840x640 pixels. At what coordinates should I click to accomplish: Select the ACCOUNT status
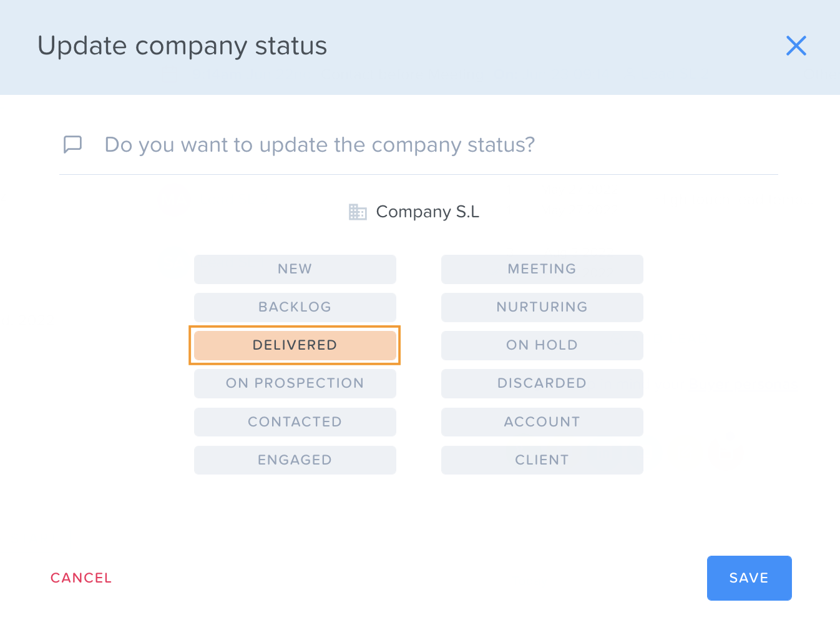(542, 422)
